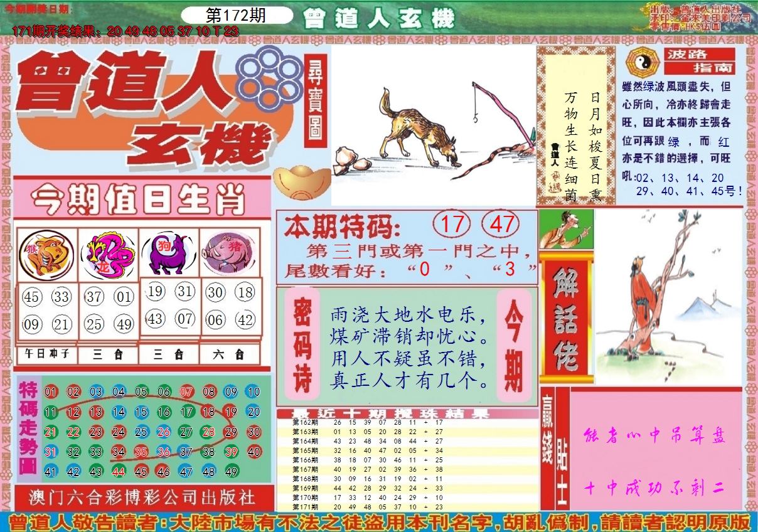Screen dimensions: 758x532
Task: Click the pointing man icon above 解話佬
Action: 565,229
